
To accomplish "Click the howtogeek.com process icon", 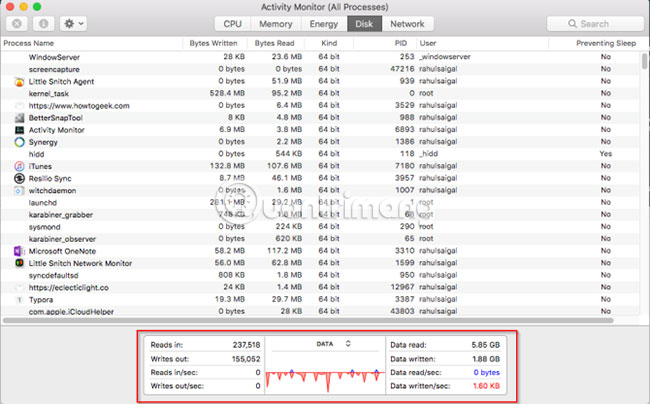I will click(19, 106).
